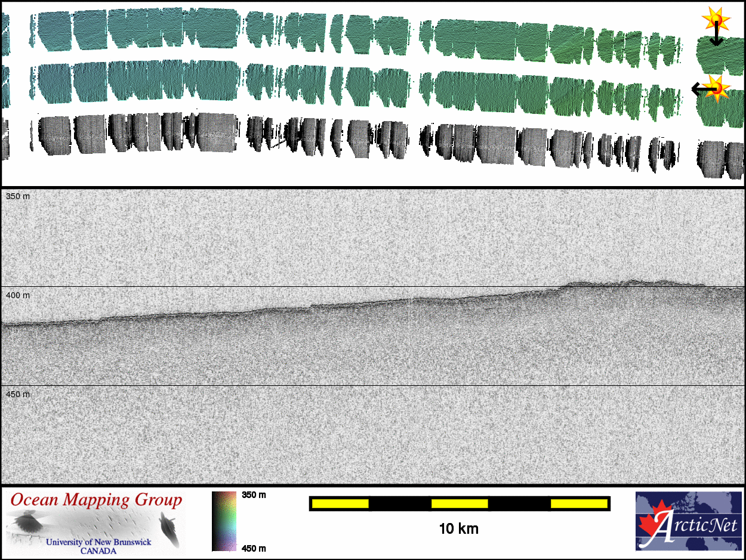Viewport: 746px width, 560px height.
Task: Click the raised seafloor mound in profile
Action: tap(627, 284)
